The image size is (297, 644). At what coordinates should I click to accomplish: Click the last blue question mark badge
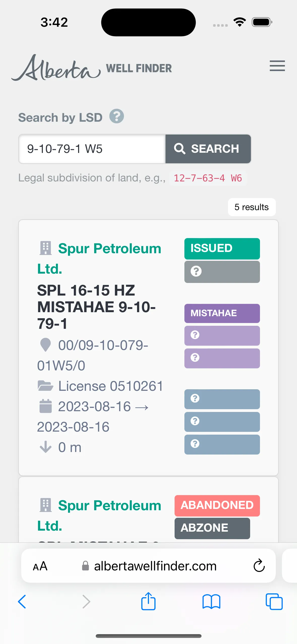[x=222, y=444]
